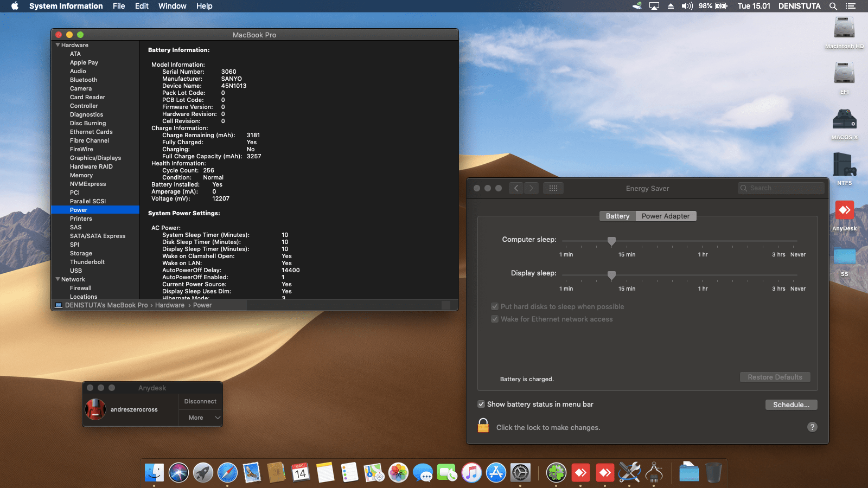This screenshot has height=488, width=868.
Task: Open Energy Saver help question mark
Action: pyautogui.click(x=812, y=427)
